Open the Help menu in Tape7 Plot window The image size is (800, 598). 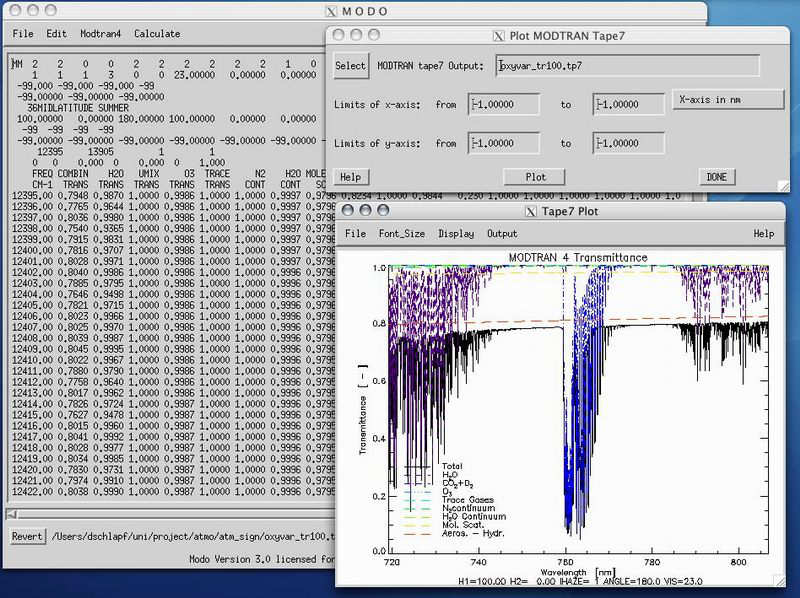tap(763, 233)
